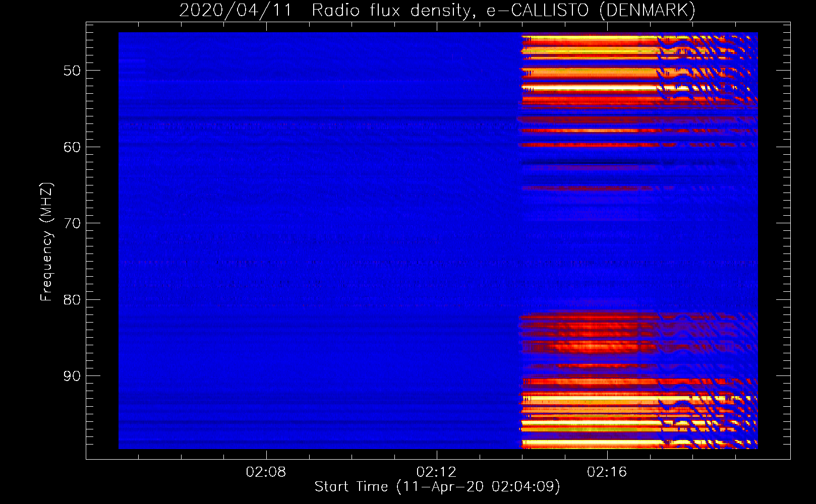This screenshot has width=816, height=504.
Task: Select the 'Frequency (MHZ)' y-axis label
Action: 46,242
